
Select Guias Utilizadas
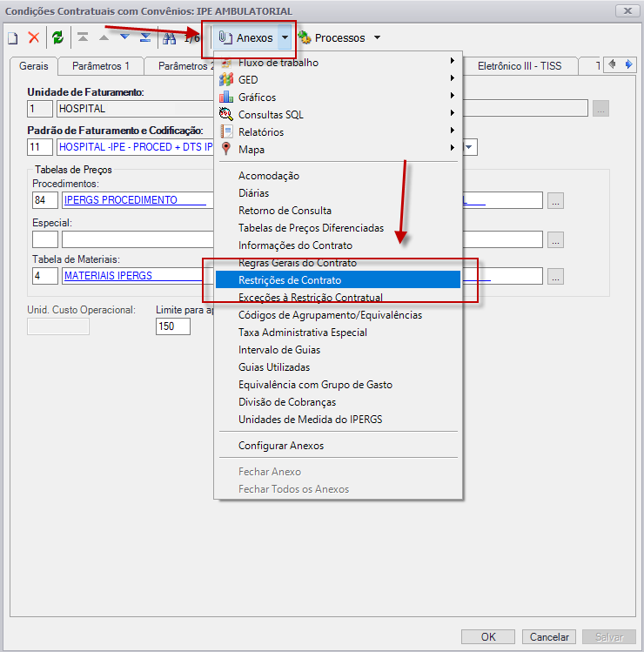[x=338, y=367]
